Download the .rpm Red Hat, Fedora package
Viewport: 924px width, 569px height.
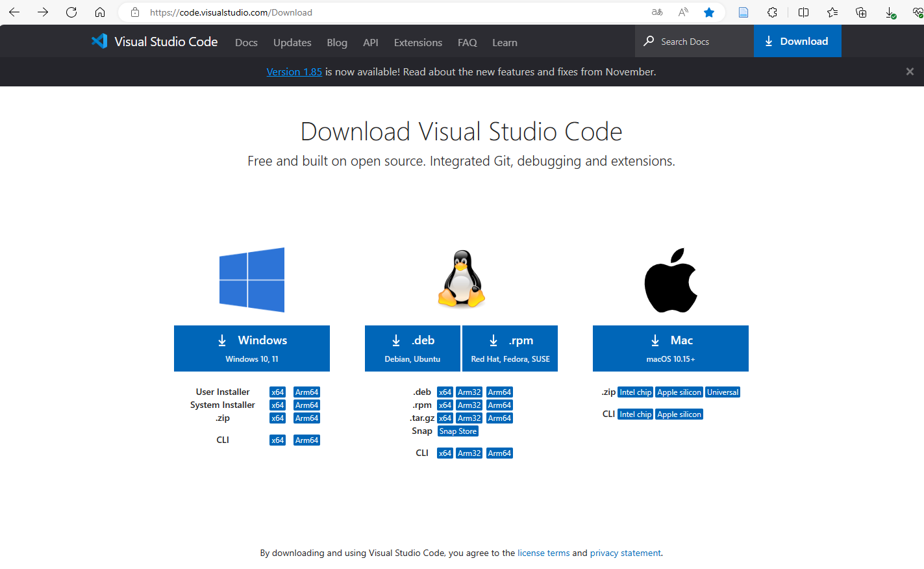(x=510, y=348)
